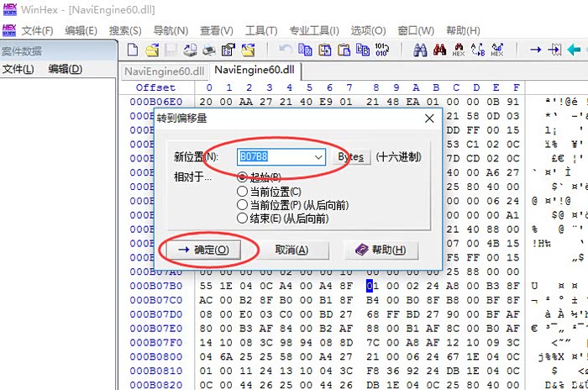Click the Bytes unit button
Screen dimensions: 588x390
pos(350,157)
